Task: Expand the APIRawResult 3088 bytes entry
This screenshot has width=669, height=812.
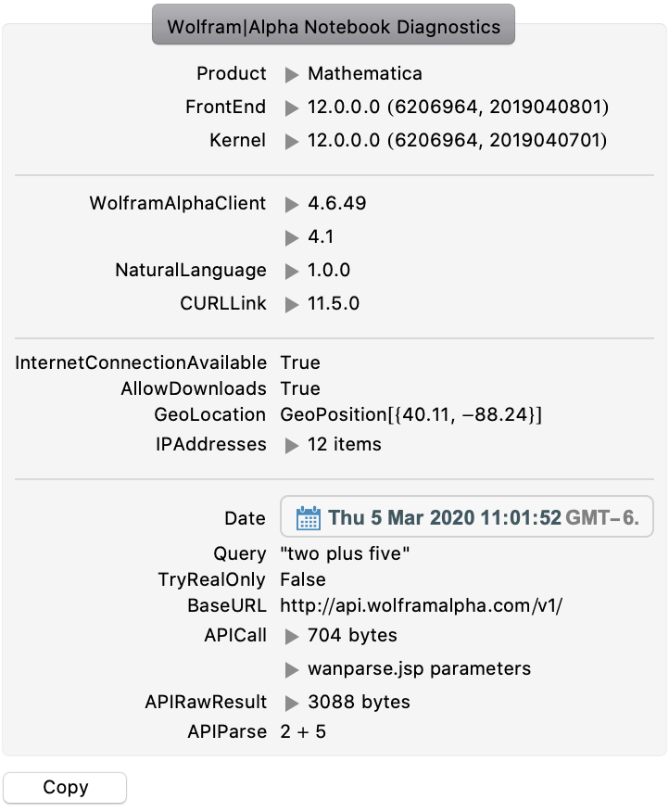Action: [x=292, y=703]
